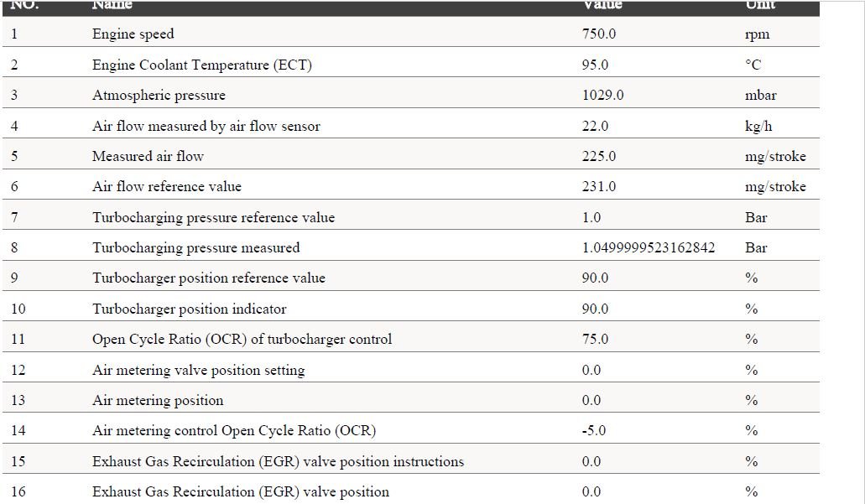Click the Unit column header
This screenshot has height=504, width=865.
point(760,4)
